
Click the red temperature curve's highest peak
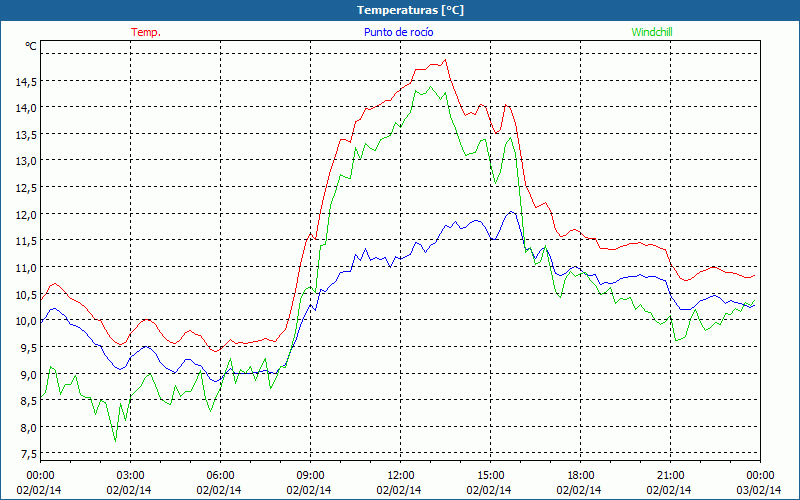click(445, 60)
